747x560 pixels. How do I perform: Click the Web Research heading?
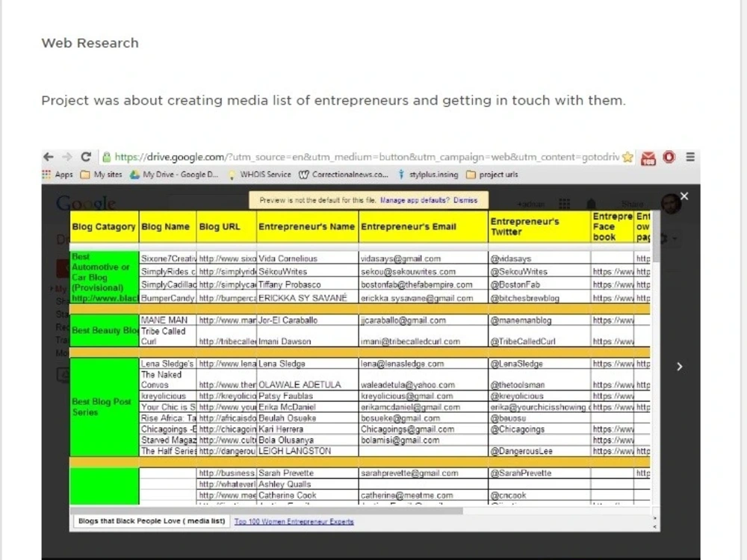coord(90,43)
